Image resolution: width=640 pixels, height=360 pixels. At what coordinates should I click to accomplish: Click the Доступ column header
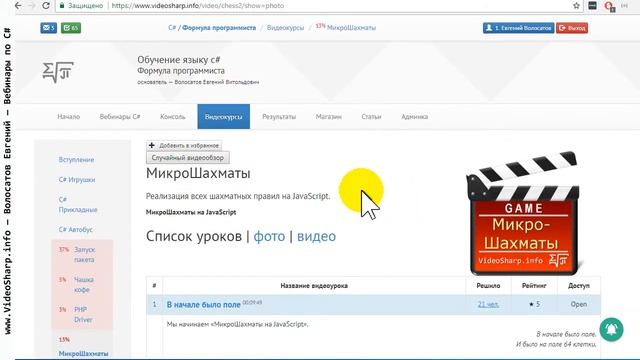tap(578, 286)
